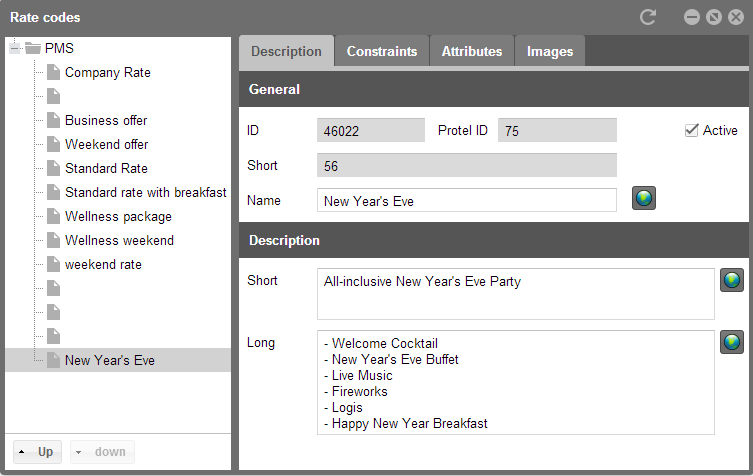The height and width of the screenshot is (476, 753).
Task: Click the down reorder button
Action: pyautogui.click(x=102, y=452)
